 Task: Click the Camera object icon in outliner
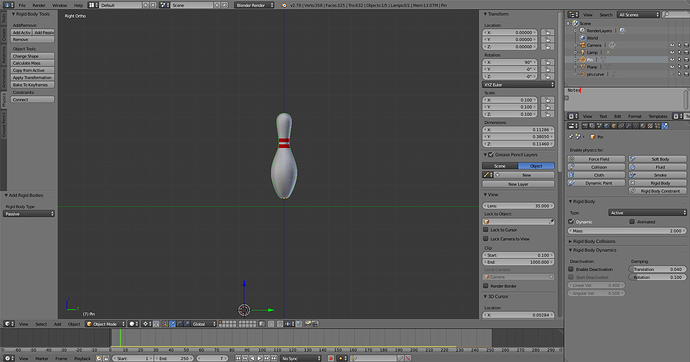coord(583,45)
